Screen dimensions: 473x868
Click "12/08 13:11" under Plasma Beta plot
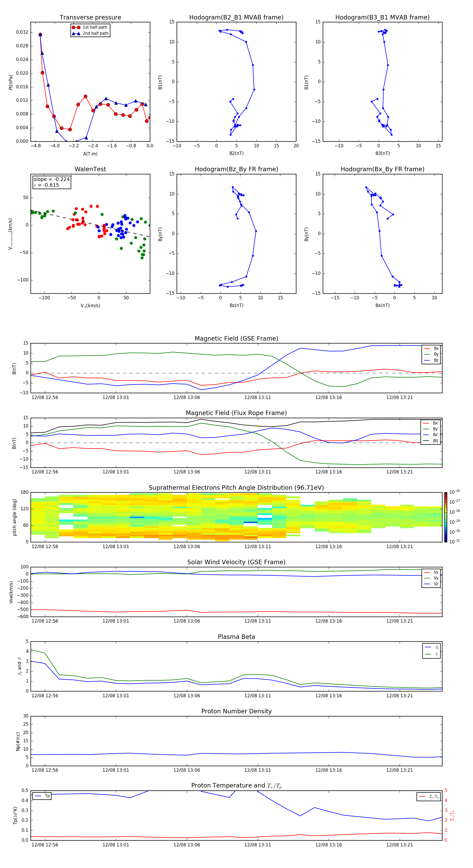[258, 696]
